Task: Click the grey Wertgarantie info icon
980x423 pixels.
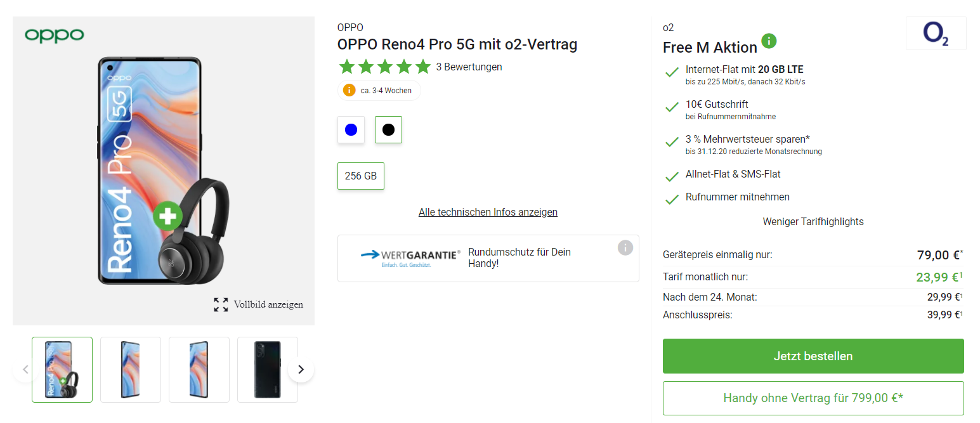Action: point(625,247)
